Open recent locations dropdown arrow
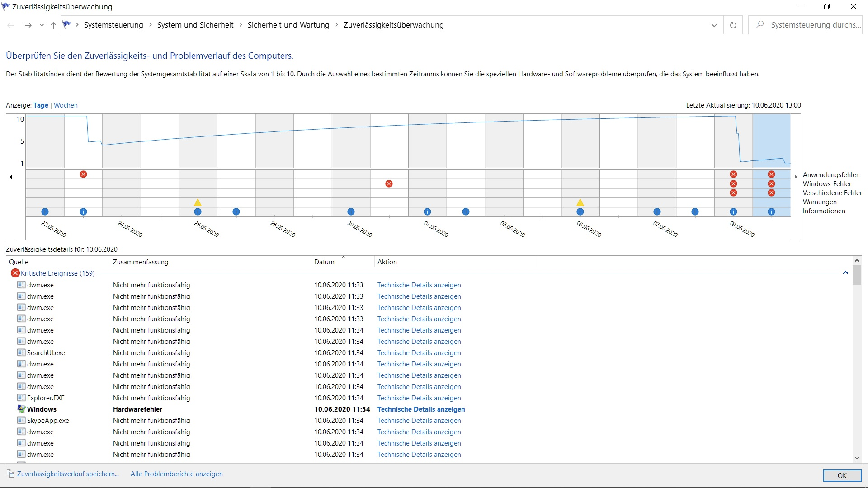The height and width of the screenshot is (488, 868). pyautogui.click(x=42, y=25)
